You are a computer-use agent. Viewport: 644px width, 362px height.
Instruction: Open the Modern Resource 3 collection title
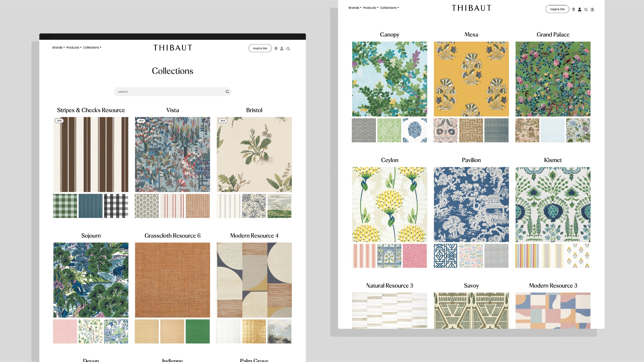point(553,286)
